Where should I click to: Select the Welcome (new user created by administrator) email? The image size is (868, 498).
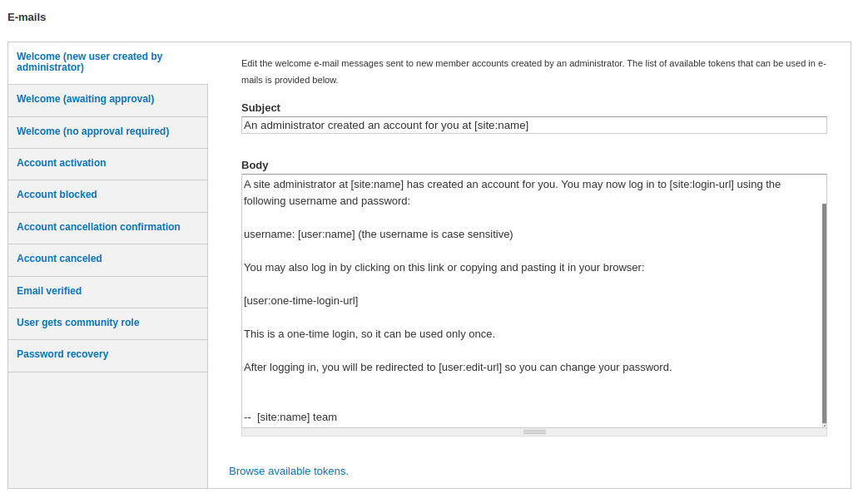tap(89, 62)
